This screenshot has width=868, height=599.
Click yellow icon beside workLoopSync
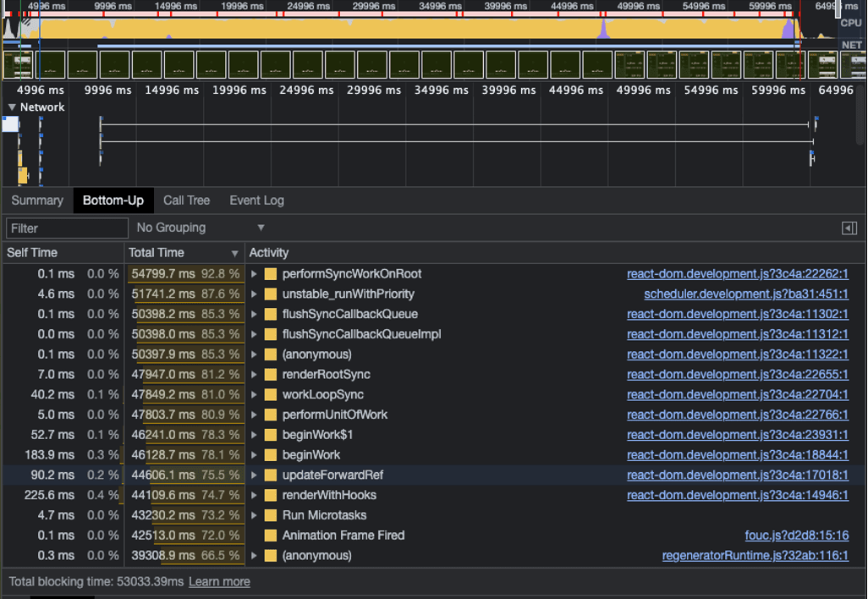click(271, 394)
